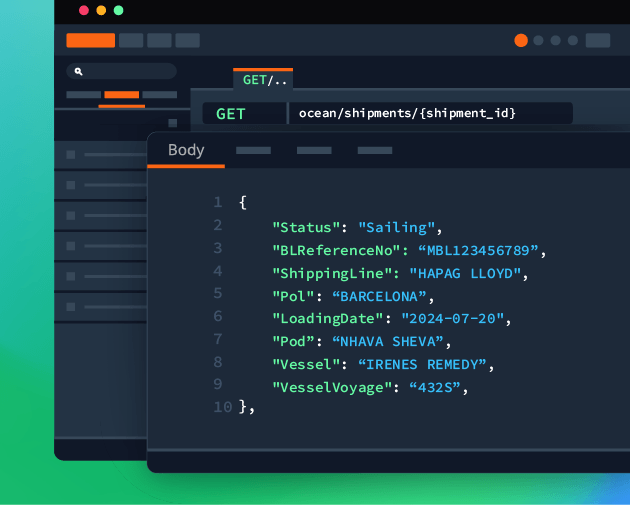630x505 pixels.
Task: Toggle the last checkbox in sidebar list
Action: point(70,306)
